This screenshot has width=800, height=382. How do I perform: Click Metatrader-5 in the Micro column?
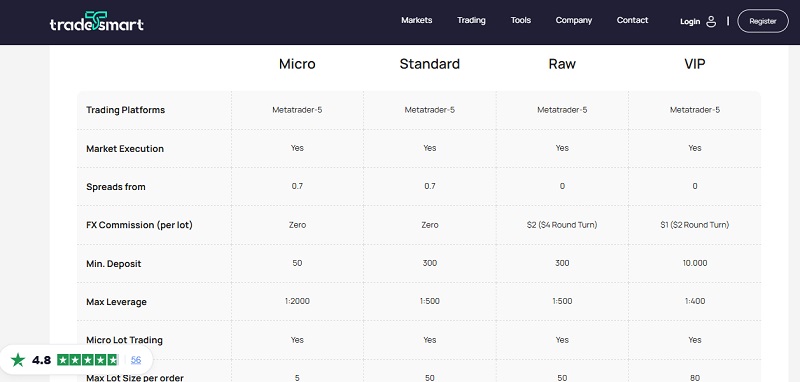click(x=297, y=110)
